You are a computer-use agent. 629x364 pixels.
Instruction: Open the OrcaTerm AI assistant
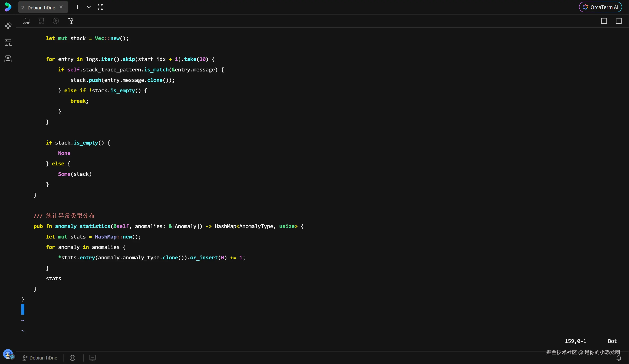pos(600,7)
